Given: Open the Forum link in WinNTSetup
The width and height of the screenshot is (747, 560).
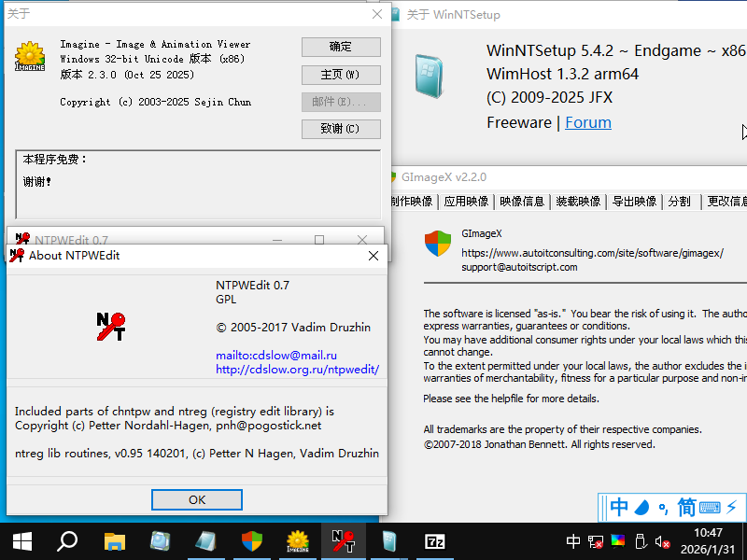Looking at the screenshot, I should pos(588,122).
